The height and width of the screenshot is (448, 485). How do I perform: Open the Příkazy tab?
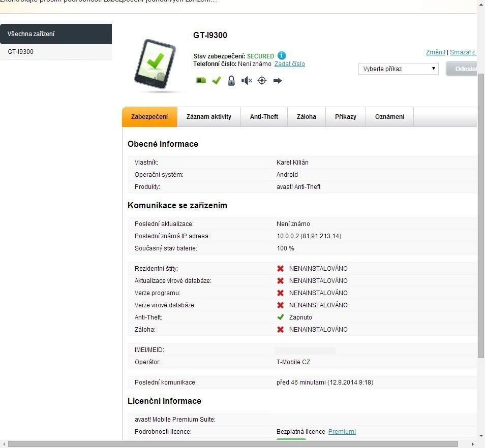(x=346, y=117)
